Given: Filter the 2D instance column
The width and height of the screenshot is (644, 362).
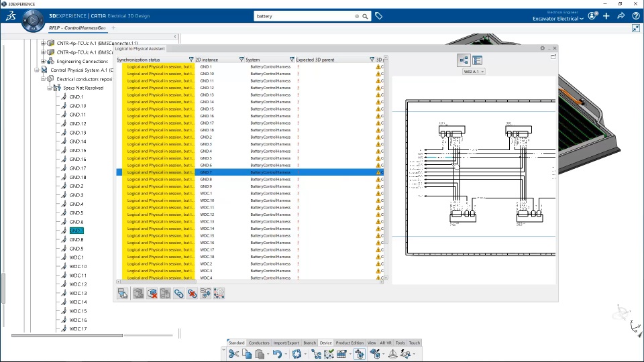Looking at the screenshot, I should click(241, 60).
